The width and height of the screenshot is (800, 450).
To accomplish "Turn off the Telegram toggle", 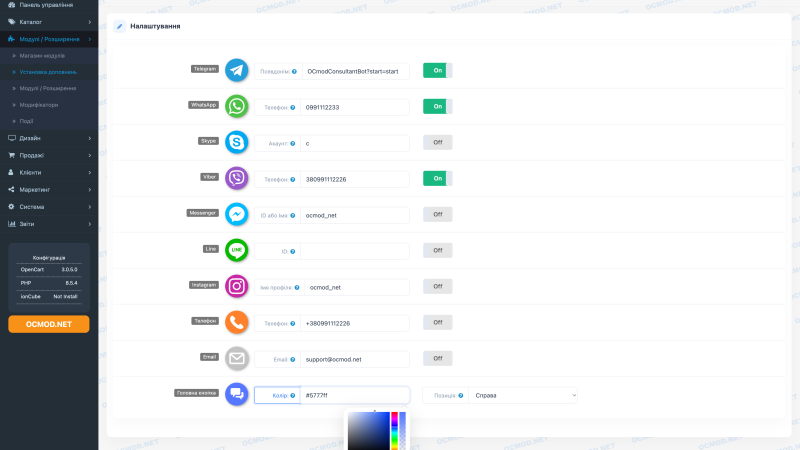I will pos(438,70).
